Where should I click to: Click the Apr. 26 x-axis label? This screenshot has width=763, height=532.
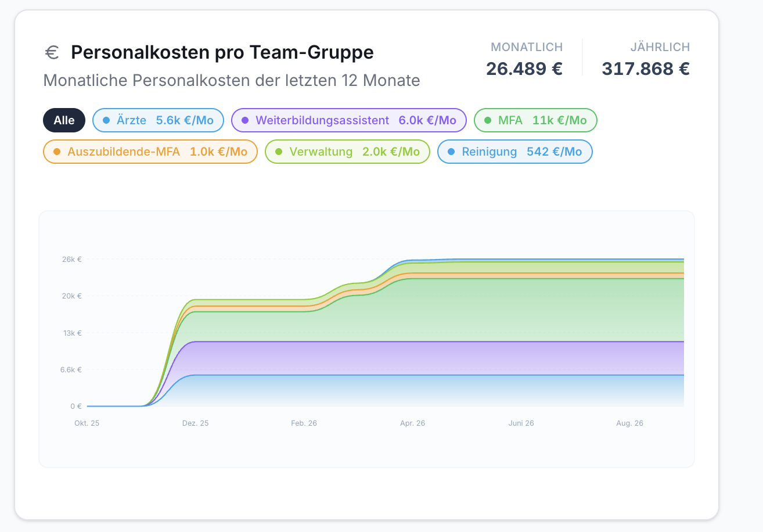pyautogui.click(x=413, y=423)
